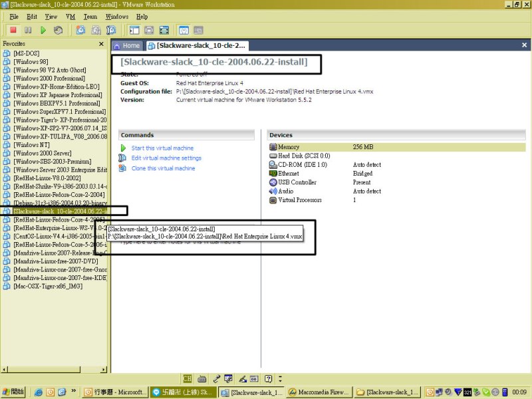Viewport: 532px width, 399px height.
Task: Open the Snapshot Manager toolbar icon
Action: 111,30
